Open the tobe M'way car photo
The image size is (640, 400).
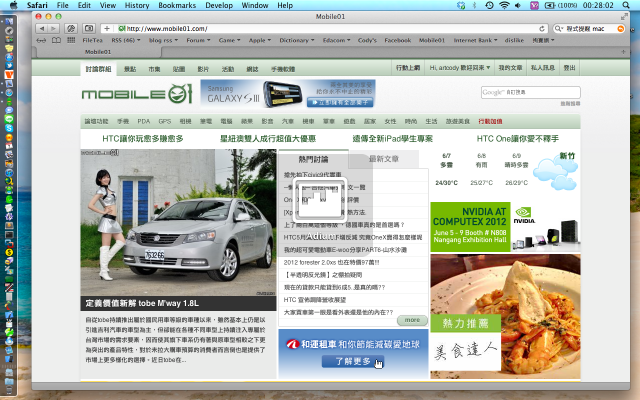point(178,222)
